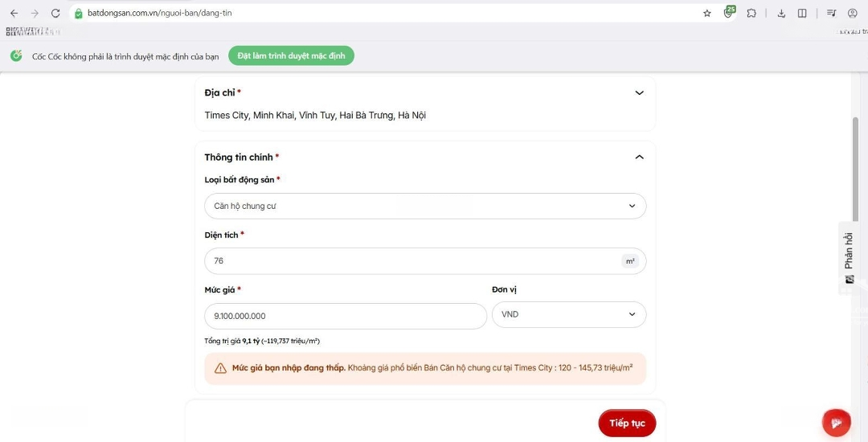The width and height of the screenshot is (868, 442).
Task: Open the extensions puzzle icon
Action: [751, 13]
